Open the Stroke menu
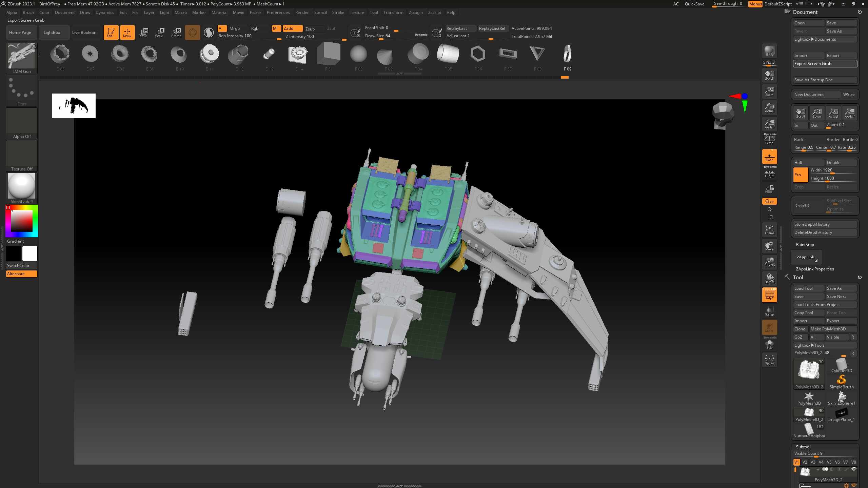 (x=338, y=13)
